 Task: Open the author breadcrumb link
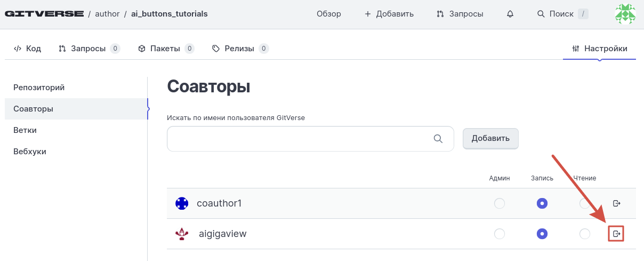coord(107,14)
